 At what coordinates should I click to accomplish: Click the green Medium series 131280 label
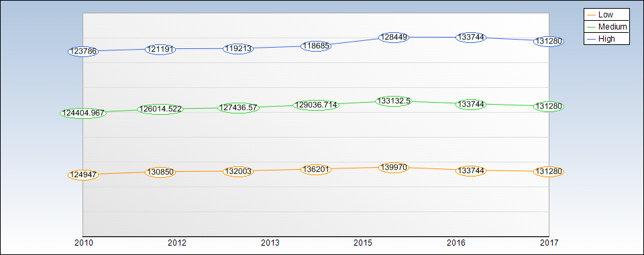coord(549,106)
